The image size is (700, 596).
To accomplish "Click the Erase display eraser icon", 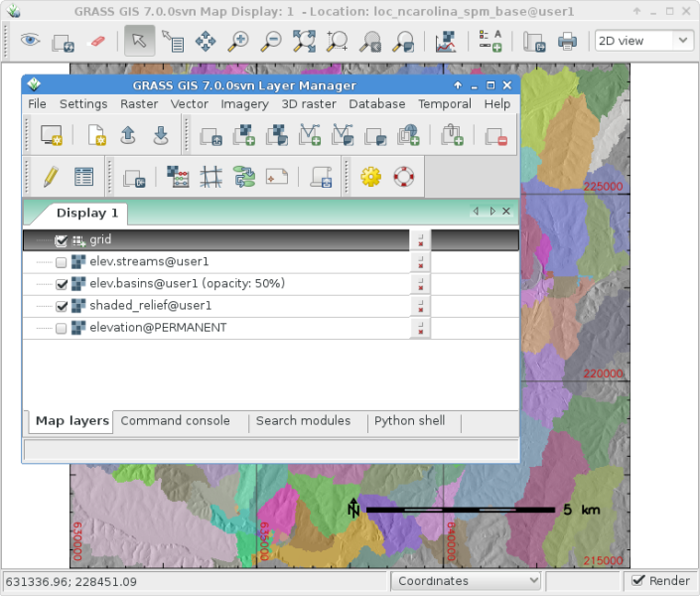I will [97, 41].
